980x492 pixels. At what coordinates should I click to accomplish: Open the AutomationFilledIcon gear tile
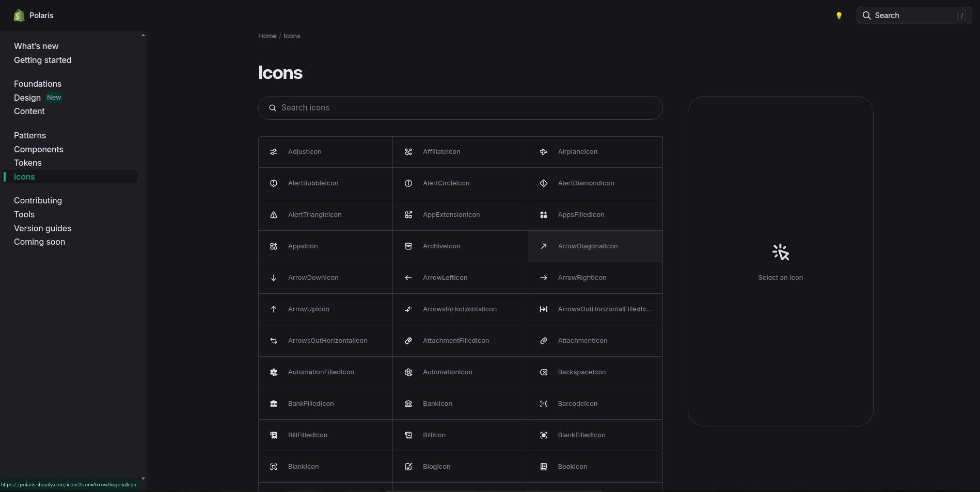tap(325, 372)
